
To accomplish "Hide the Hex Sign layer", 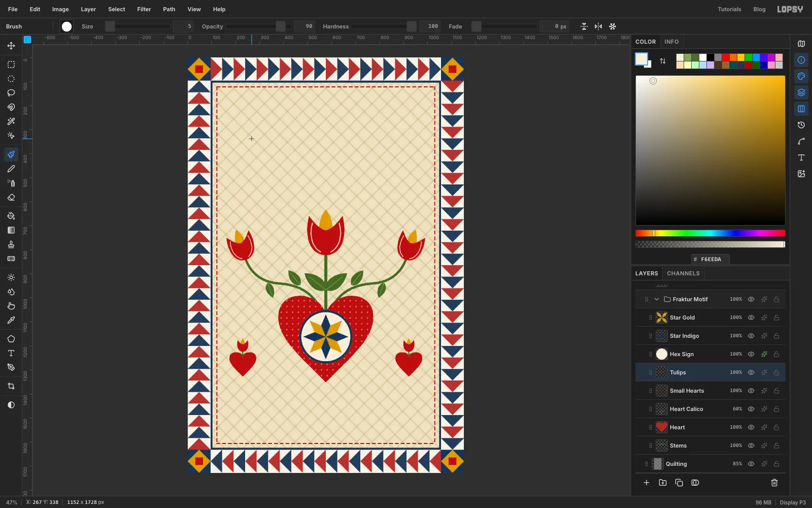I will pos(751,354).
